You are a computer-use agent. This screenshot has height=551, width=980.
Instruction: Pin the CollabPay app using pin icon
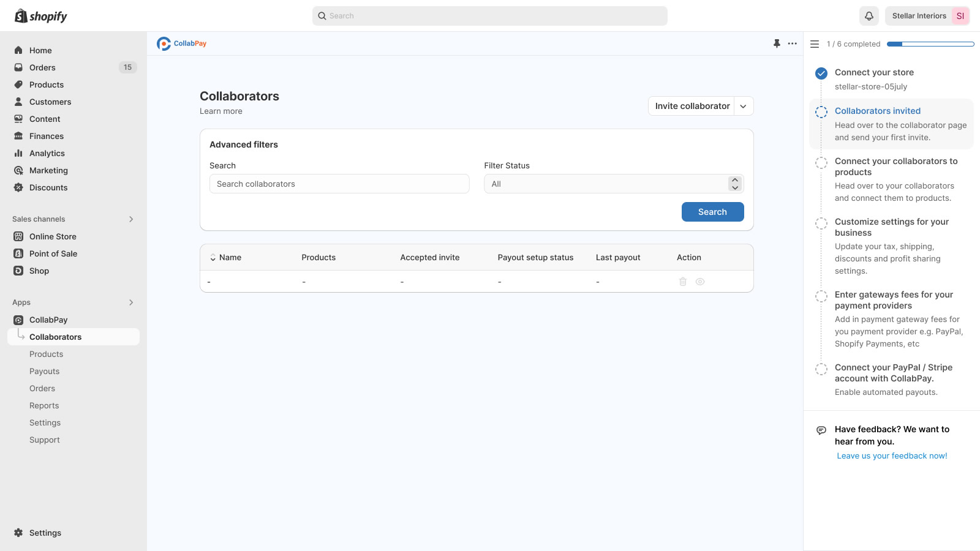777,43
